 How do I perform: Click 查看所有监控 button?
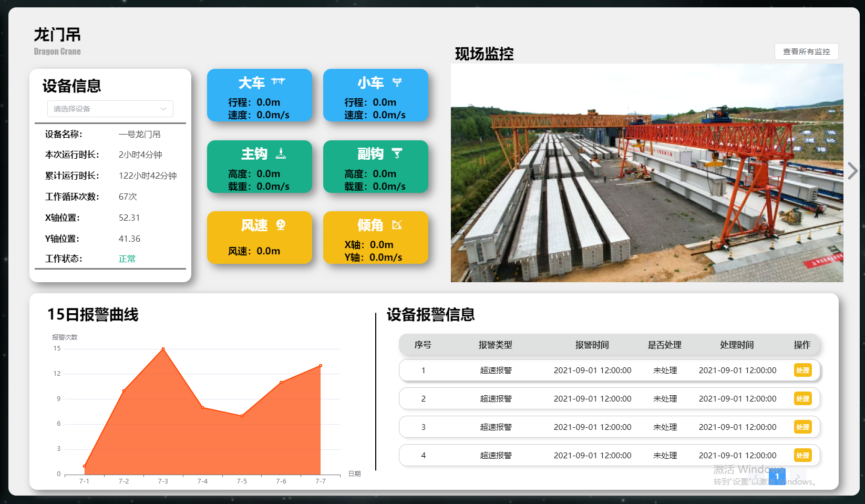tap(806, 52)
